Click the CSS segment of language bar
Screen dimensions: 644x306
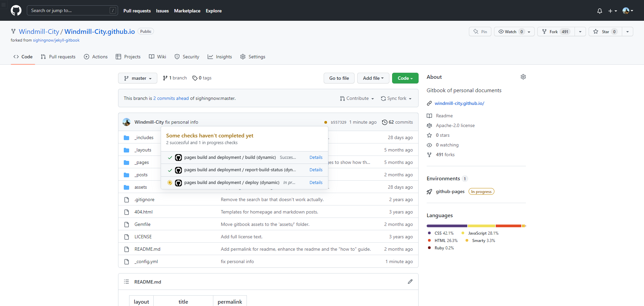(x=447, y=226)
